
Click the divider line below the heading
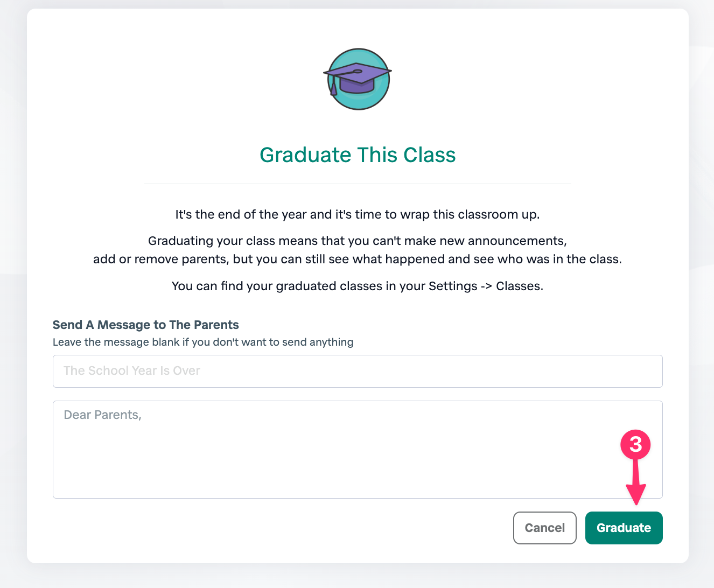coord(358,184)
